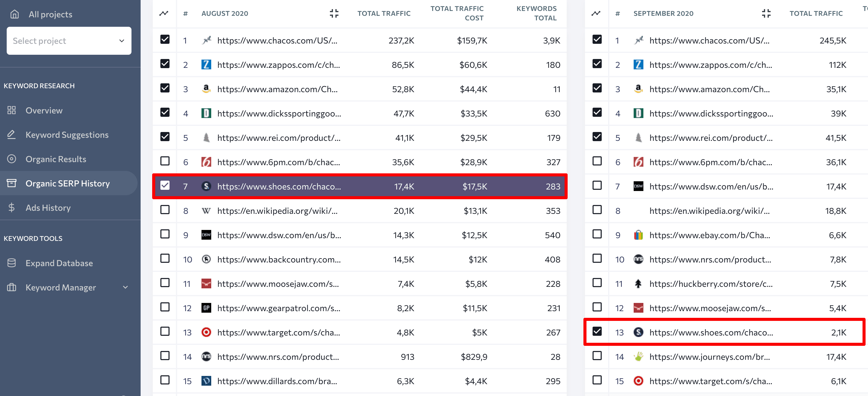Click the Overview grid icon
Image resolution: width=868 pixels, height=396 pixels.
pyautogui.click(x=12, y=110)
